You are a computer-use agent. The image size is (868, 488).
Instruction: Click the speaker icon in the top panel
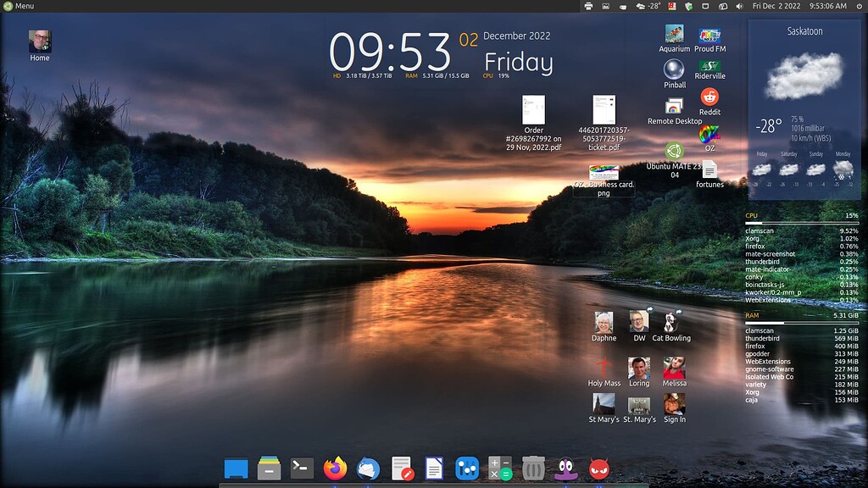(739, 7)
